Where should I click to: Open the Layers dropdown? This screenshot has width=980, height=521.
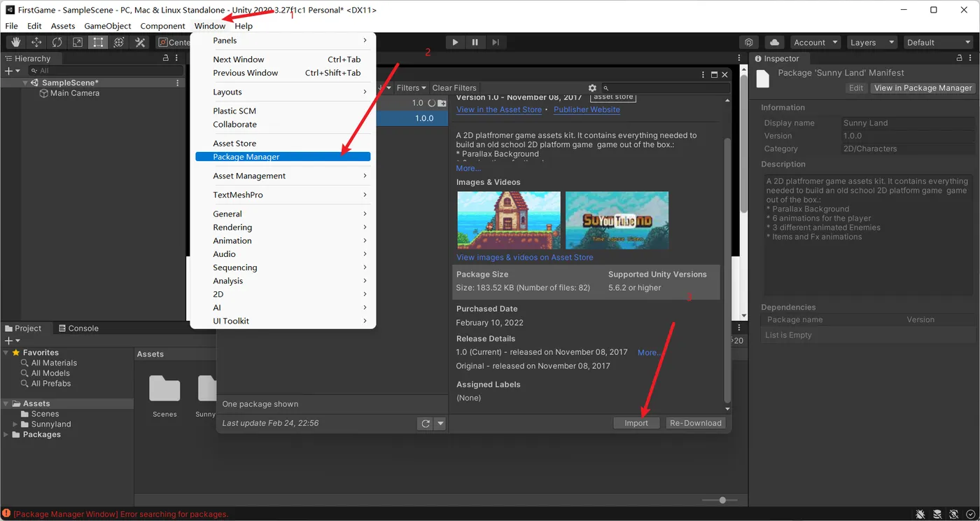point(872,43)
